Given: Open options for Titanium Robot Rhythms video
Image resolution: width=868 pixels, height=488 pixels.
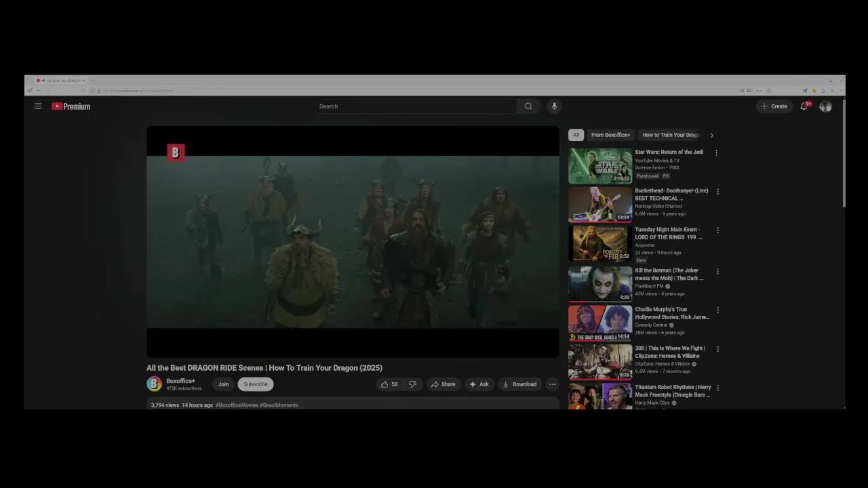Looking at the screenshot, I should (x=717, y=388).
